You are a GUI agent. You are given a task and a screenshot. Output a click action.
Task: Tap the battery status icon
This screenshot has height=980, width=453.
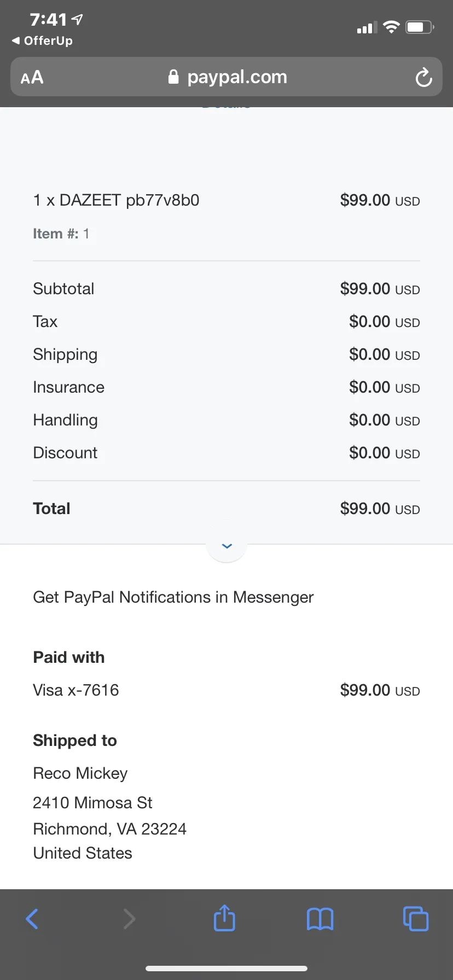point(420,27)
